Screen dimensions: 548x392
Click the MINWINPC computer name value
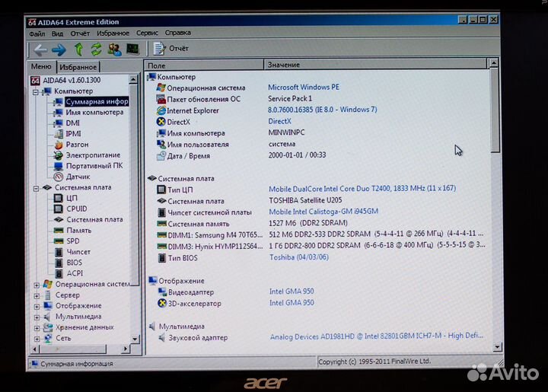coord(286,132)
